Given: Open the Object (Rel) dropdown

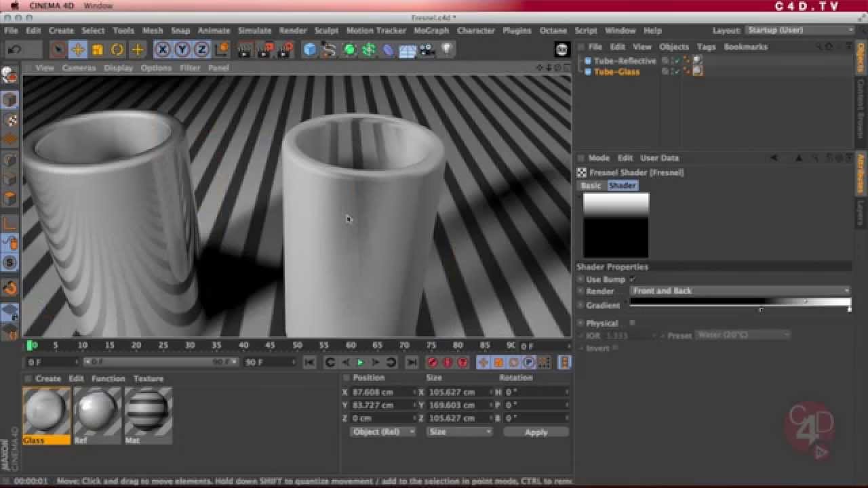Looking at the screenshot, I should click(382, 432).
